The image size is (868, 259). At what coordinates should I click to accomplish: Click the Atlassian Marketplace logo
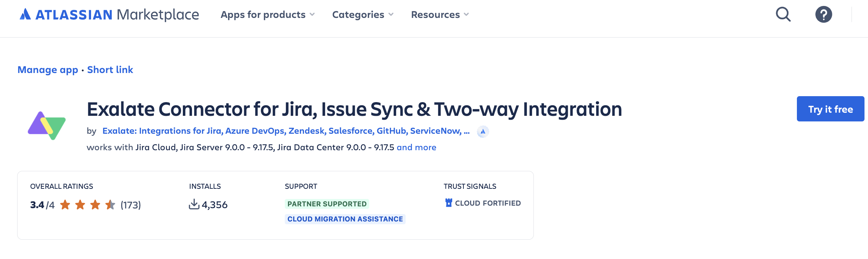tap(109, 14)
